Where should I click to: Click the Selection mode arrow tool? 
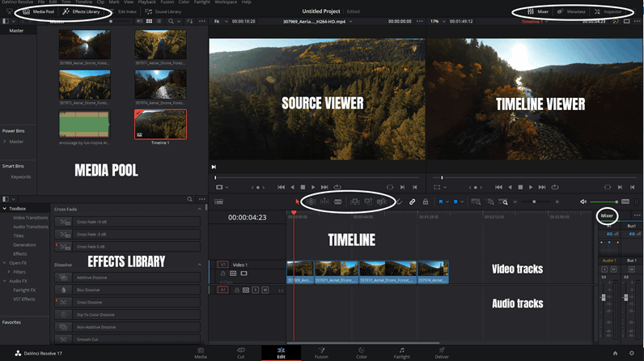[x=298, y=201]
